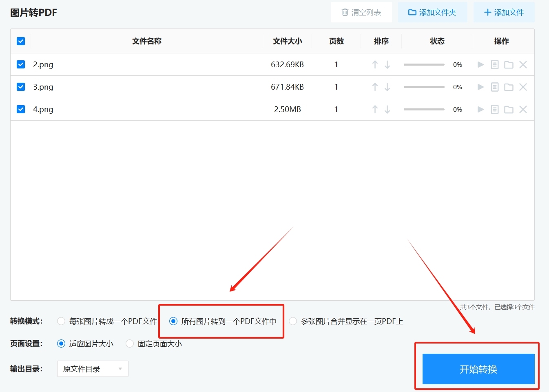Click 添加文件 to add files
Viewport: 549px width, 392px height.
pos(504,12)
